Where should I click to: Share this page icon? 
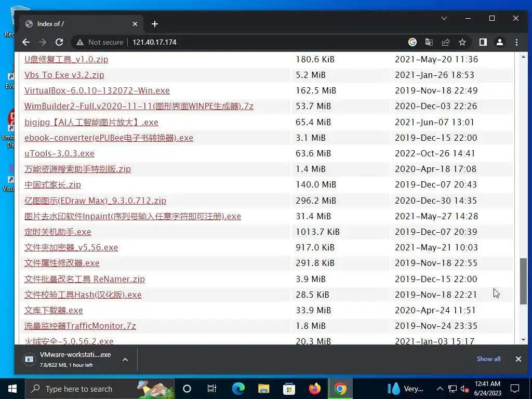[x=445, y=42]
